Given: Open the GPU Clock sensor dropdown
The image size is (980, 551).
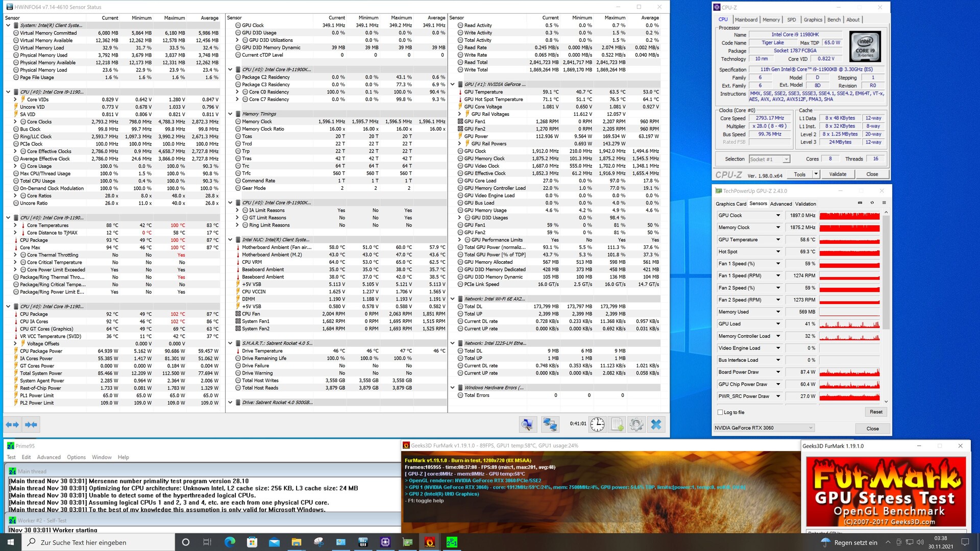Looking at the screenshot, I should pyautogui.click(x=778, y=215).
